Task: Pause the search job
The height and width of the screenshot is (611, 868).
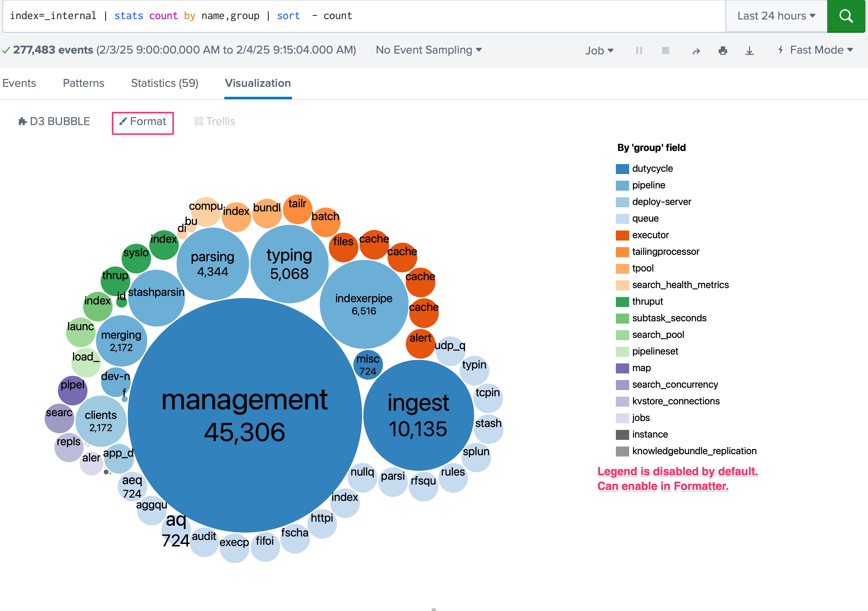Action: (639, 50)
